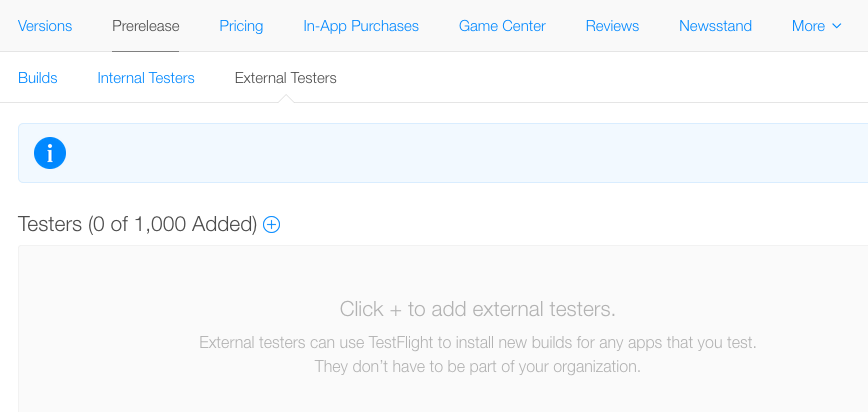Switch to Game Center tab
Image resolution: width=868 pixels, height=412 pixels.
(502, 26)
